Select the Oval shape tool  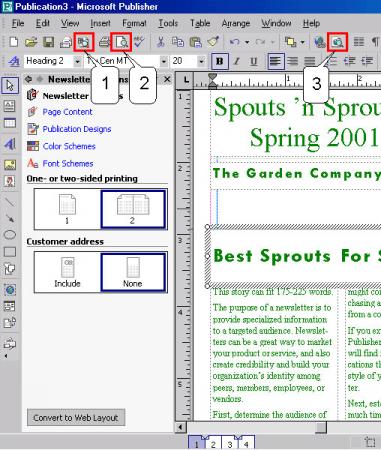pos(9,235)
